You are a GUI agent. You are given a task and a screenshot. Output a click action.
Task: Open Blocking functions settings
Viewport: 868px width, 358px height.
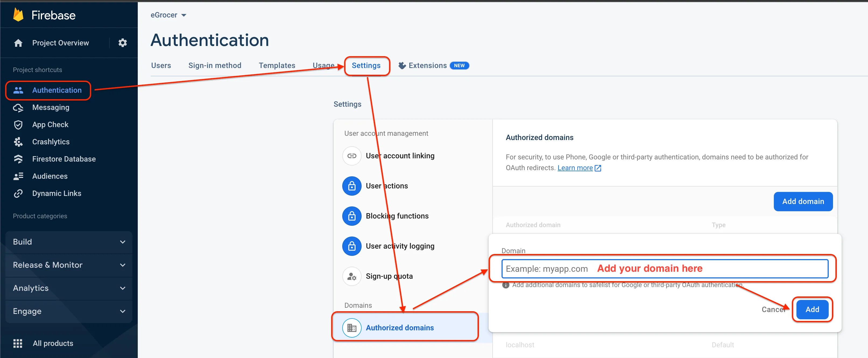pyautogui.click(x=397, y=216)
